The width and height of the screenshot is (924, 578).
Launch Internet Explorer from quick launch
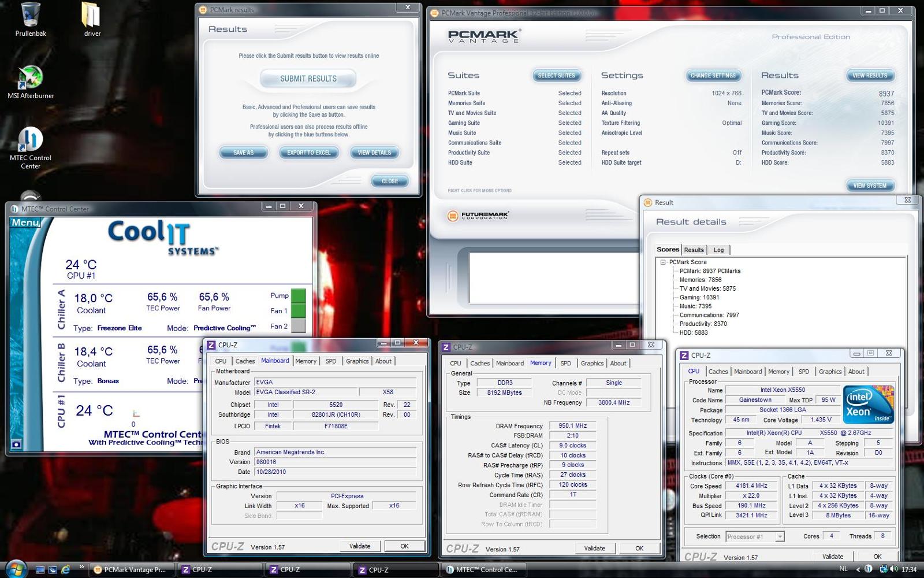[66, 570]
